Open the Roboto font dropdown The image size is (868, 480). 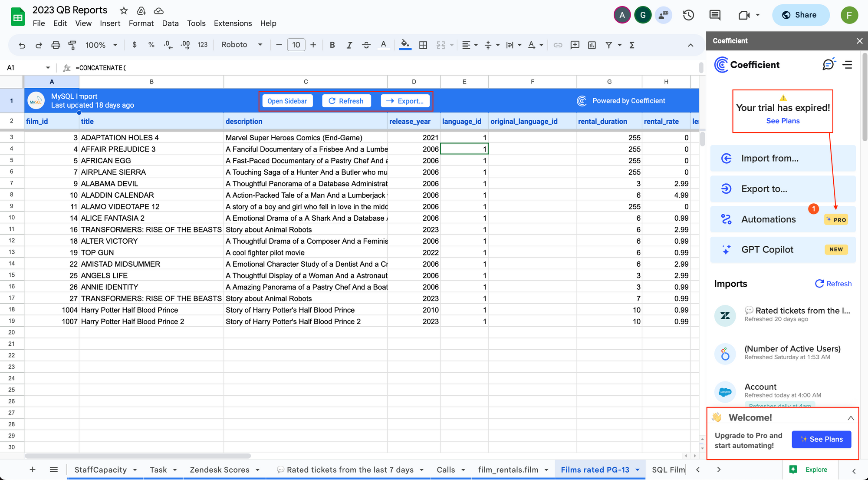242,45
